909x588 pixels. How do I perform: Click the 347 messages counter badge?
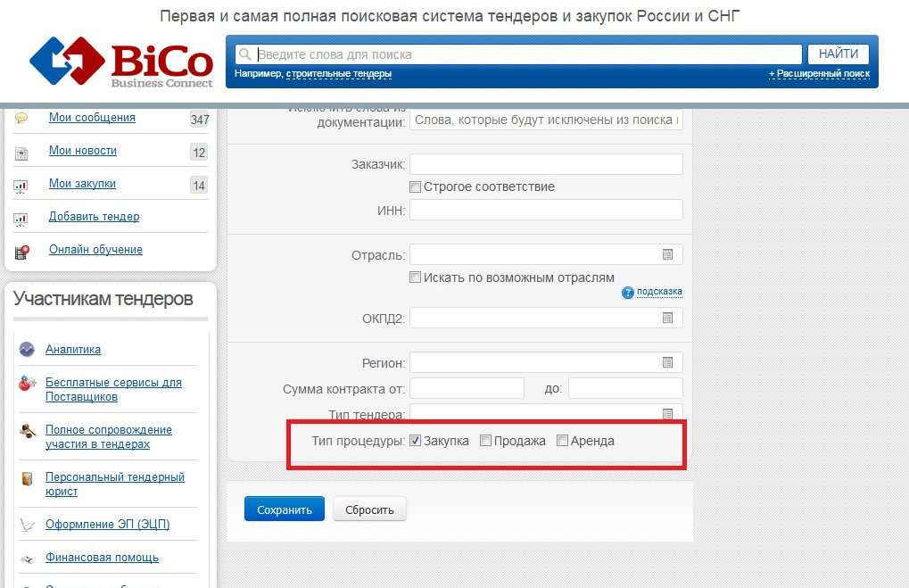click(200, 120)
